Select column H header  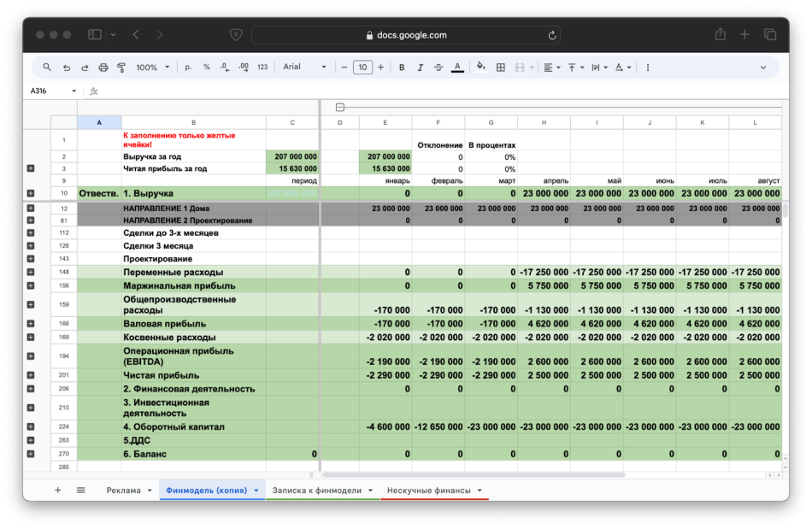pos(544,123)
